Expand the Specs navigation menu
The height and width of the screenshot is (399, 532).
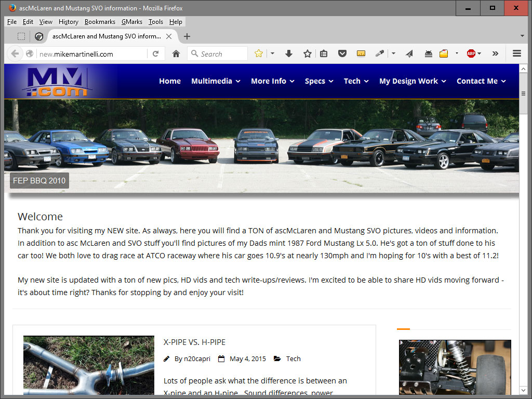pyautogui.click(x=320, y=81)
